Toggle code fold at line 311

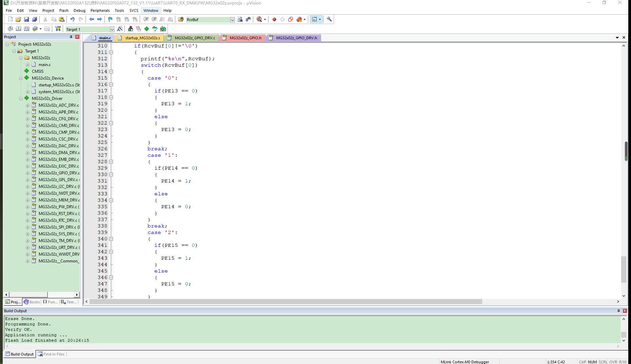click(x=111, y=52)
